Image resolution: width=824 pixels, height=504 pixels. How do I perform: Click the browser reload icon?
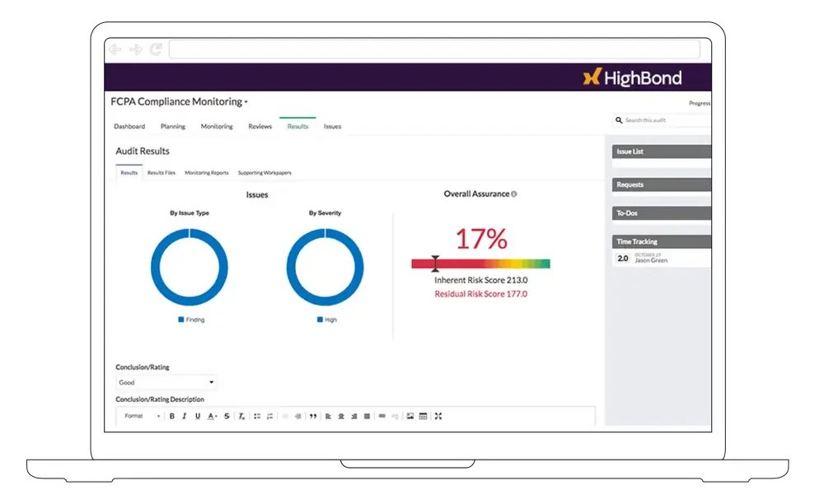point(156,49)
